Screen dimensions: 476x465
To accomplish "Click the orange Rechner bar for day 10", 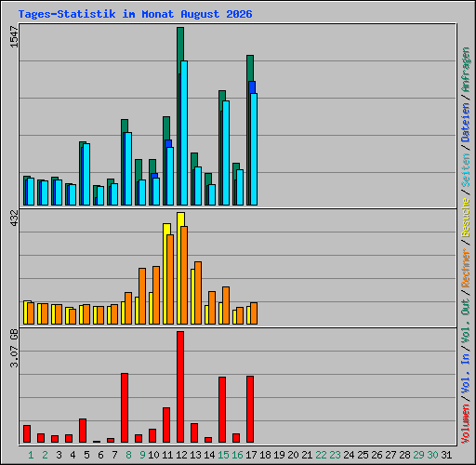I will tap(156, 295).
